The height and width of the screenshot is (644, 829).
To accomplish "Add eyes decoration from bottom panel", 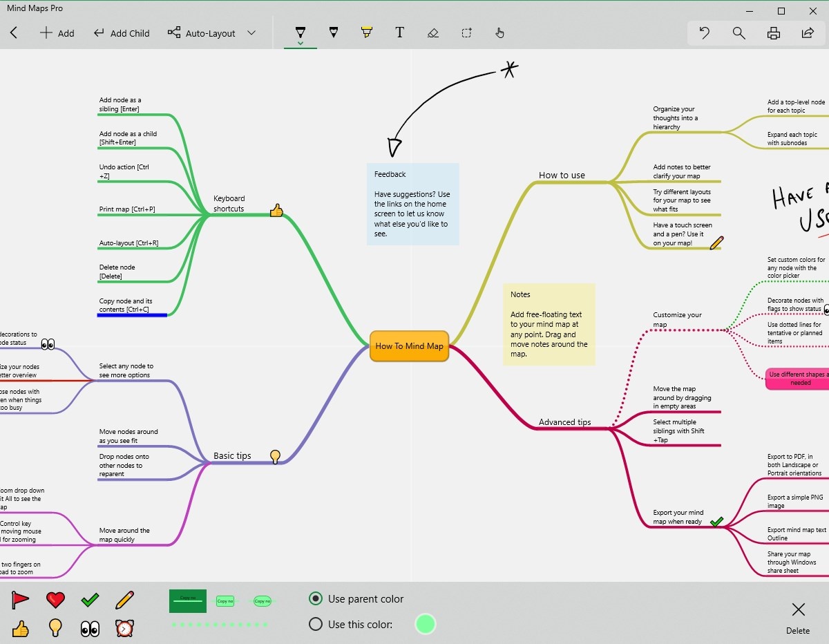I will 90,628.
